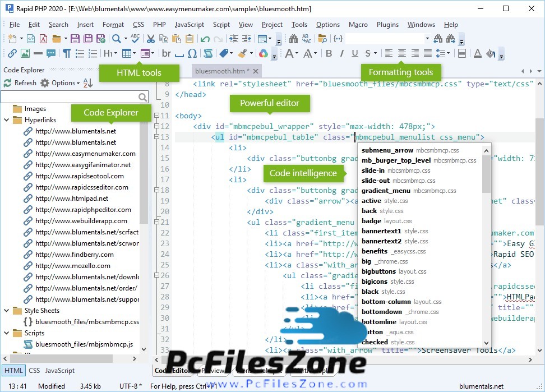
Task: Collapse code fold at line 21
Action: (157, 222)
